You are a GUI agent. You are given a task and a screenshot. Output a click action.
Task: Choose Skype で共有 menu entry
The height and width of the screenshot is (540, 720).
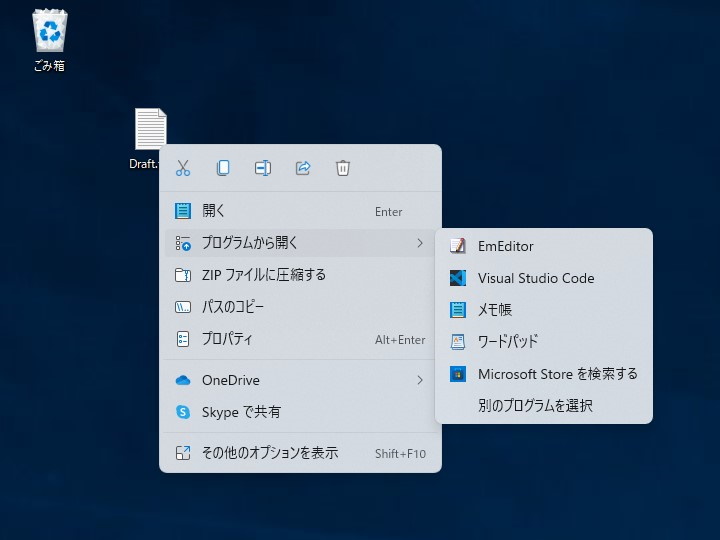pyautogui.click(x=300, y=412)
